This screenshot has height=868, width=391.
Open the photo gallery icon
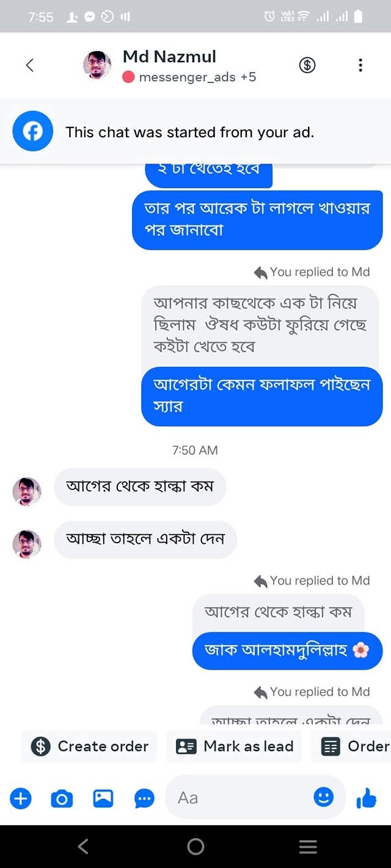point(103,798)
